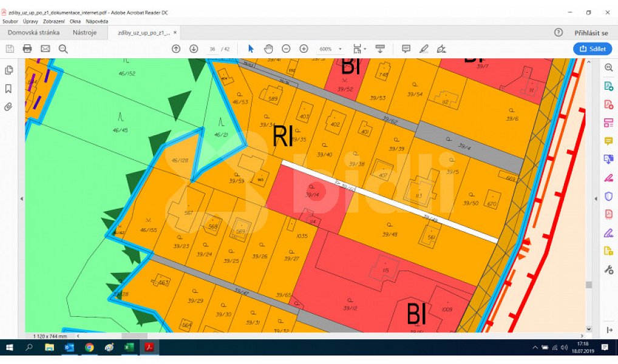Click the vertical scrollbar thumb
Viewport: 618px width, 364px height.
589,285
